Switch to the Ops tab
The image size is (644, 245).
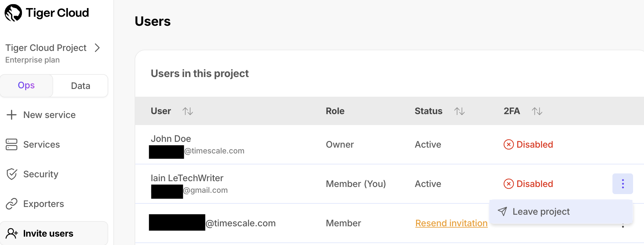pyautogui.click(x=26, y=85)
